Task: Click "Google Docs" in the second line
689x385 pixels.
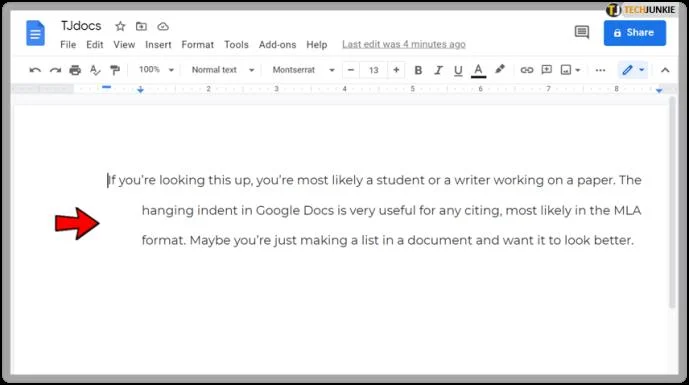Action: click(x=295, y=211)
